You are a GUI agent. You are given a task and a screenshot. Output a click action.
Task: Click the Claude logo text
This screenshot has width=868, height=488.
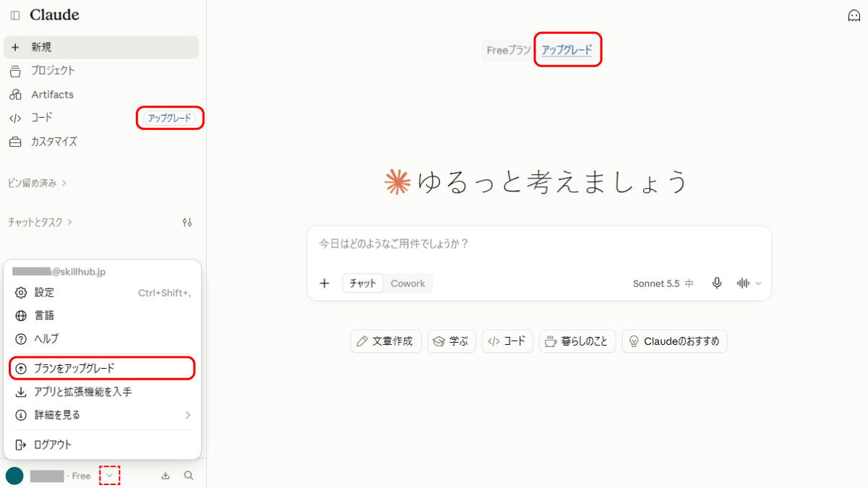[54, 15]
